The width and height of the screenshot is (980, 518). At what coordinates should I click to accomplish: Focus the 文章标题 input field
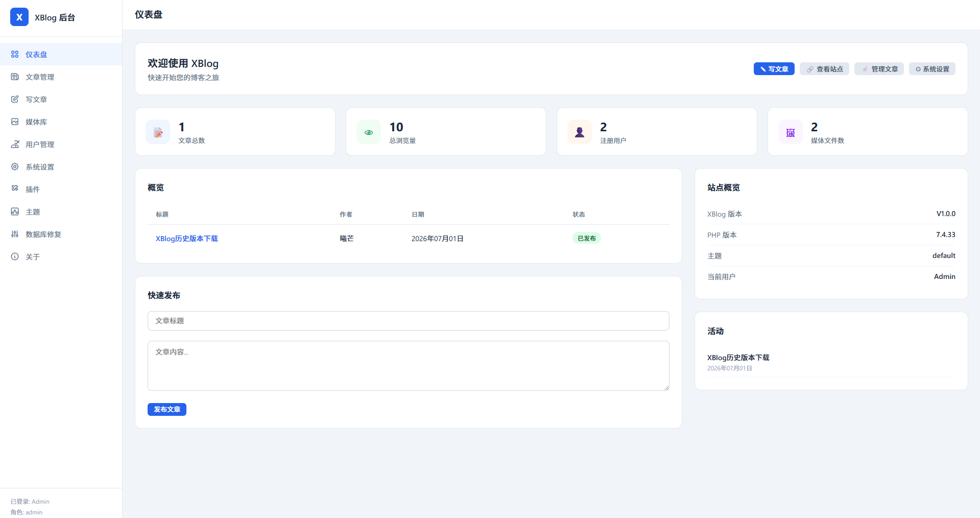(x=409, y=321)
